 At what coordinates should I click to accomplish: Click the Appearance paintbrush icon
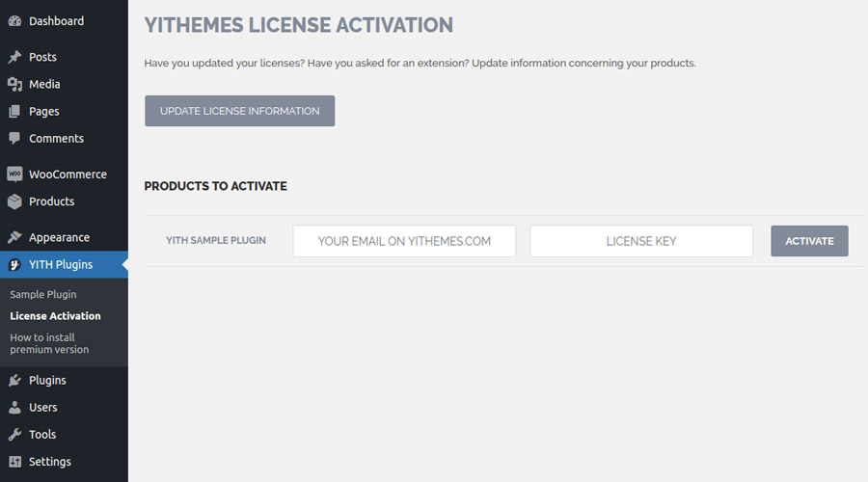click(14, 237)
